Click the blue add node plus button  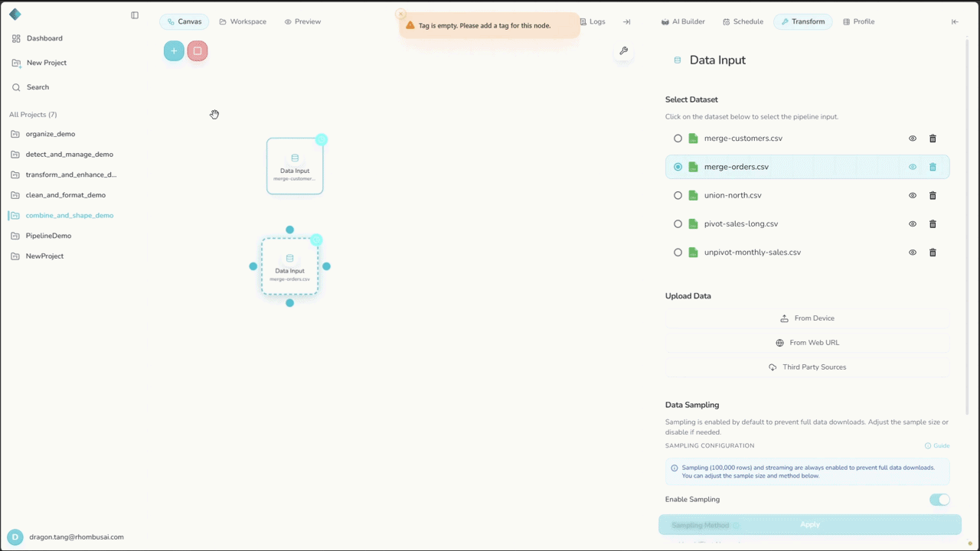tap(174, 51)
